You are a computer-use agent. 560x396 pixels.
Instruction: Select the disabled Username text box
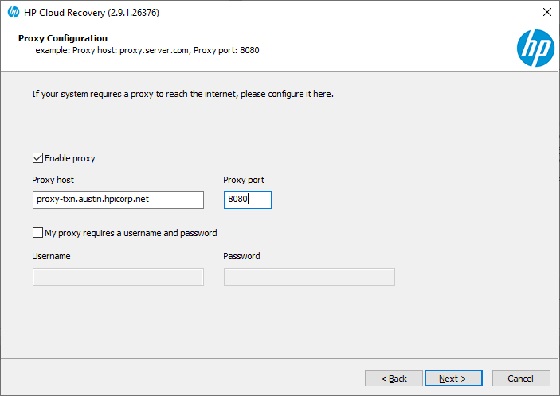point(118,277)
